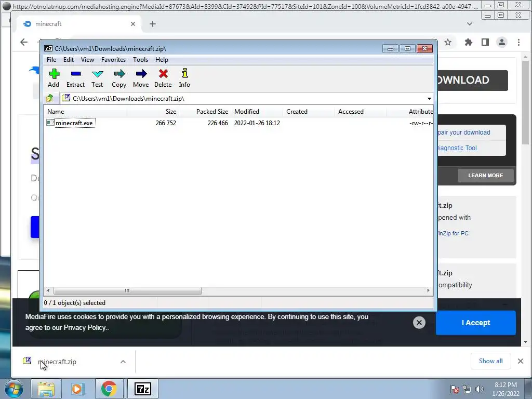The image size is (532, 399).
Task: Click the Test archive icon
Action: pyautogui.click(x=97, y=78)
